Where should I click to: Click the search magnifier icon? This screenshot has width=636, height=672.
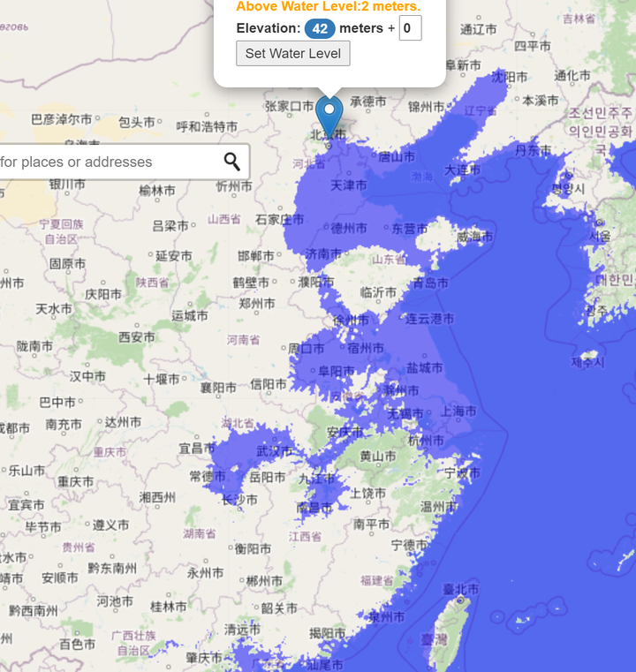[231, 162]
